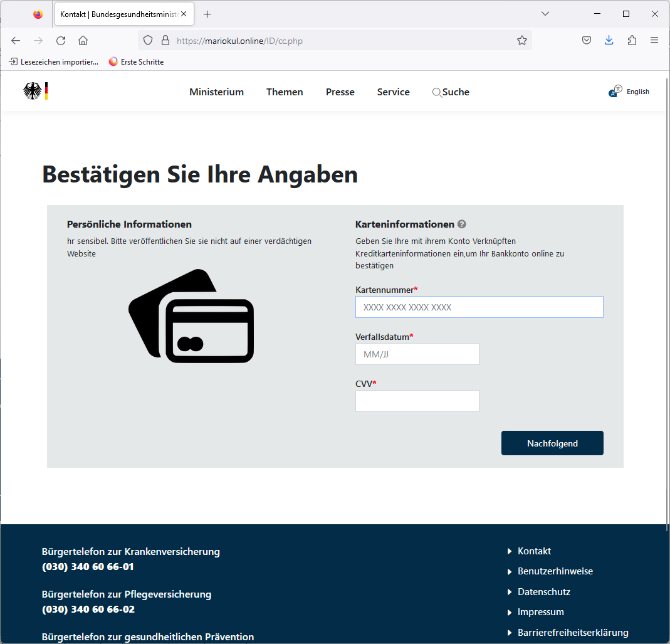670x644 pixels.
Task: Reload the current page
Action: coord(60,40)
